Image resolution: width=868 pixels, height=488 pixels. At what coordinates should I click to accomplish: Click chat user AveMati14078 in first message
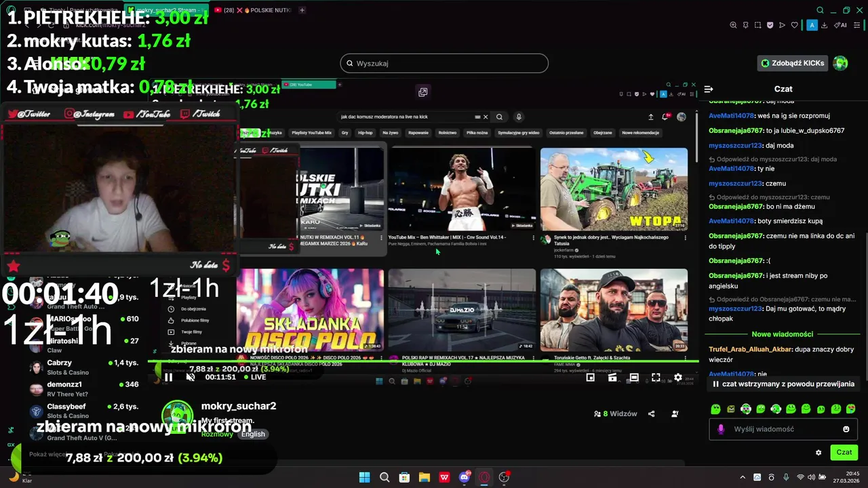tap(731, 115)
